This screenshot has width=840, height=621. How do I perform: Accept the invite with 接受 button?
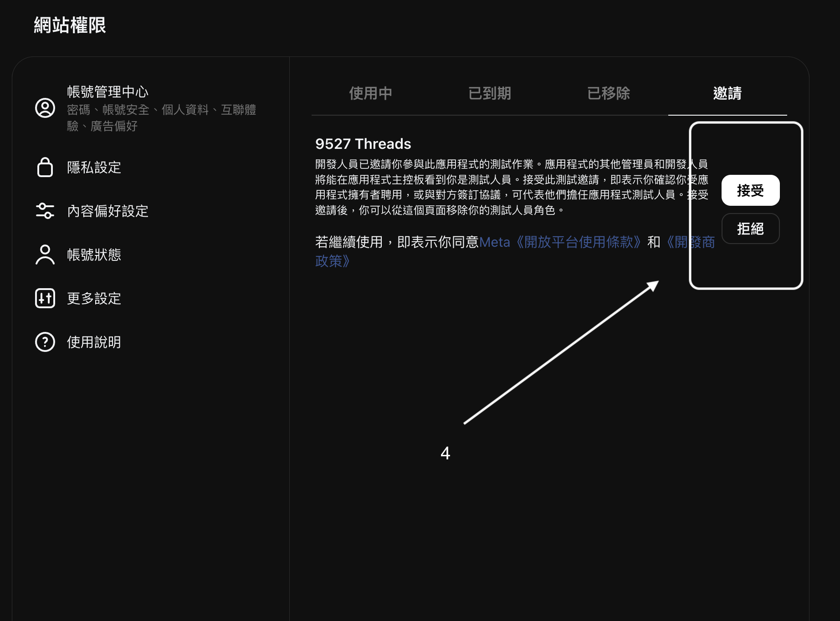pos(750,190)
